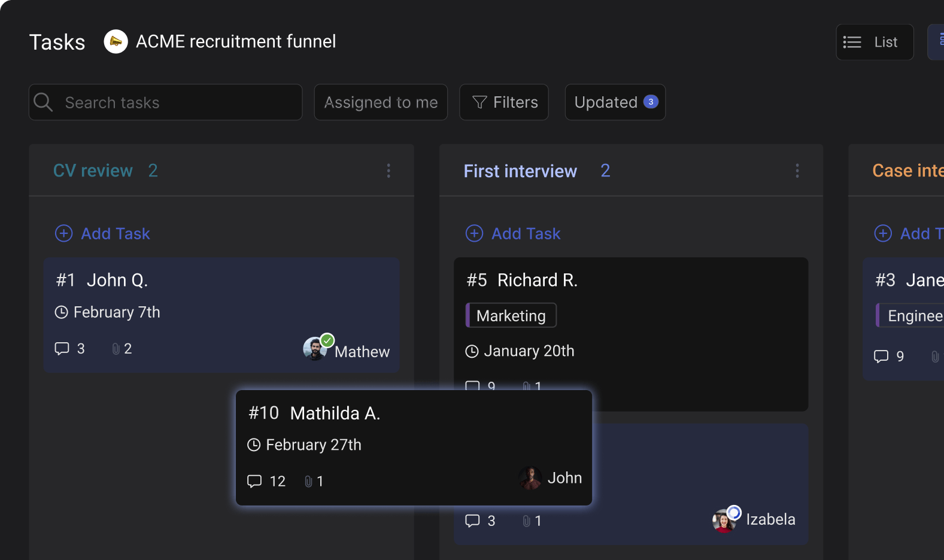The image size is (944, 560).
Task: Click clock icon on Mathilda A. card
Action: pyautogui.click(x=254, y=445)
